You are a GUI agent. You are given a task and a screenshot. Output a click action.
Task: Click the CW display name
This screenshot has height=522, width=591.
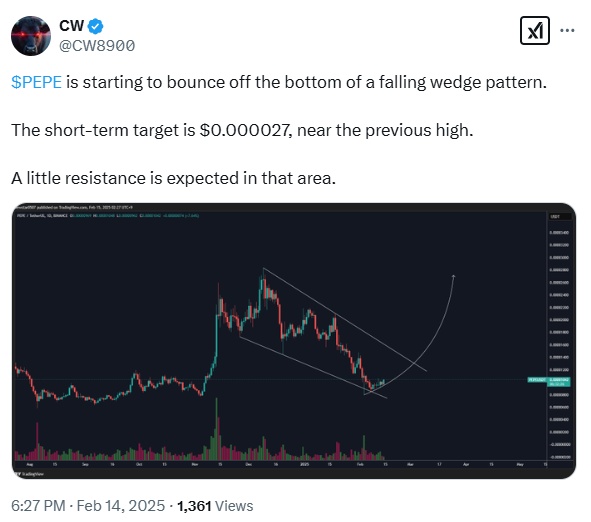71,26
